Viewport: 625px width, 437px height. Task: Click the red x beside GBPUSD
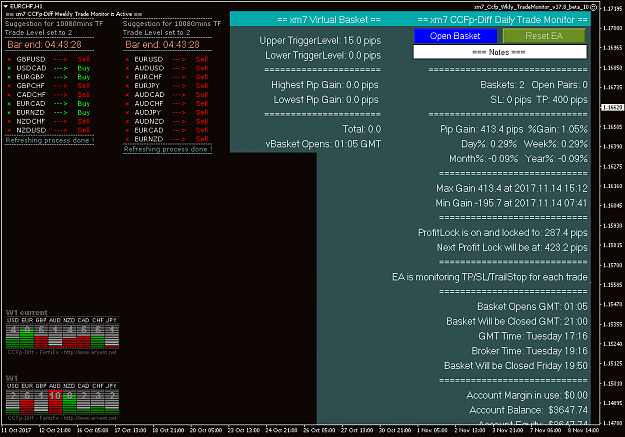click(9, 59)
